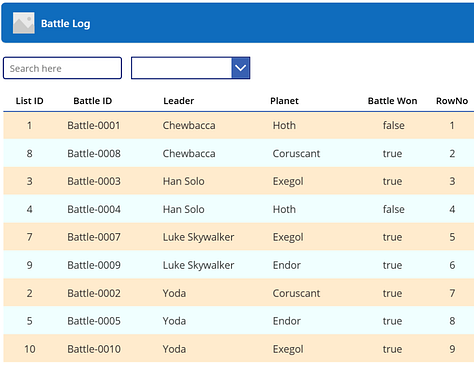Select the Battle-0001 cell

[x=94, y=125]
